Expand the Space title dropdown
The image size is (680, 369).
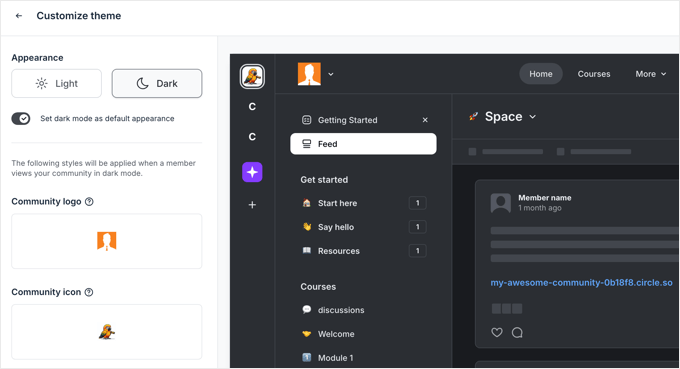533,117
